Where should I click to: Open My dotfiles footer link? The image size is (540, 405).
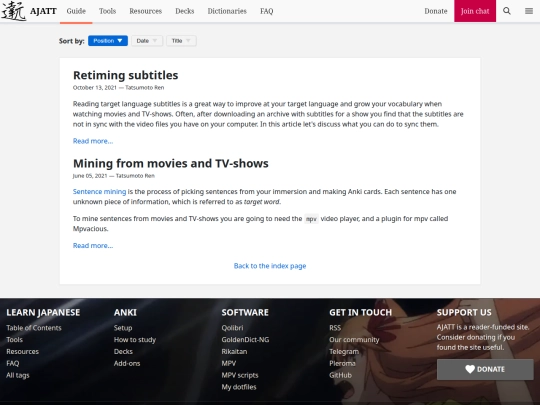tap(239, 387)
